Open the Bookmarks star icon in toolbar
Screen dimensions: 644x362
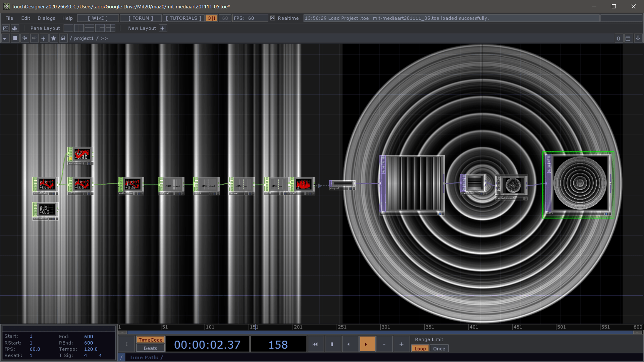coord(53,38)
